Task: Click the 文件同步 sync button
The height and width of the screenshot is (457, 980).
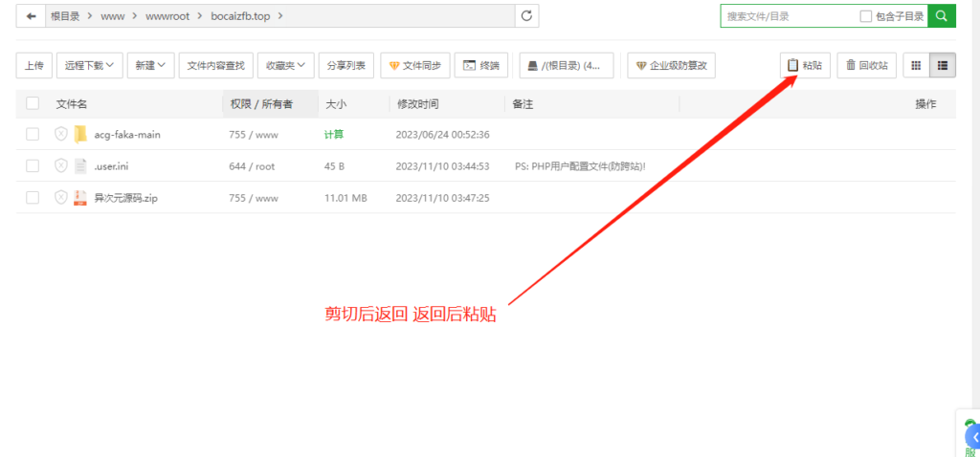Action: (x=415, y=66)
